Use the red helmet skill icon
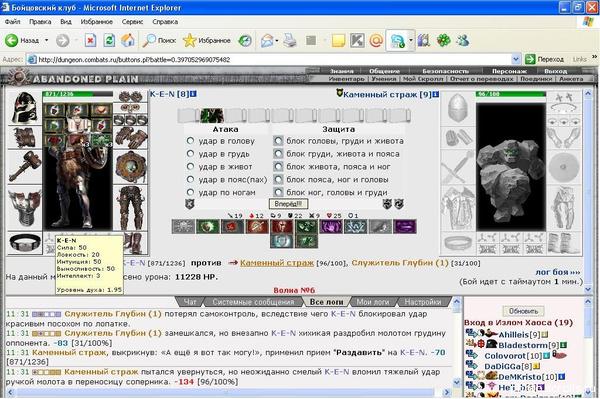Image resolution: width=600 pixels, height=399 pixels. point(282,226)
